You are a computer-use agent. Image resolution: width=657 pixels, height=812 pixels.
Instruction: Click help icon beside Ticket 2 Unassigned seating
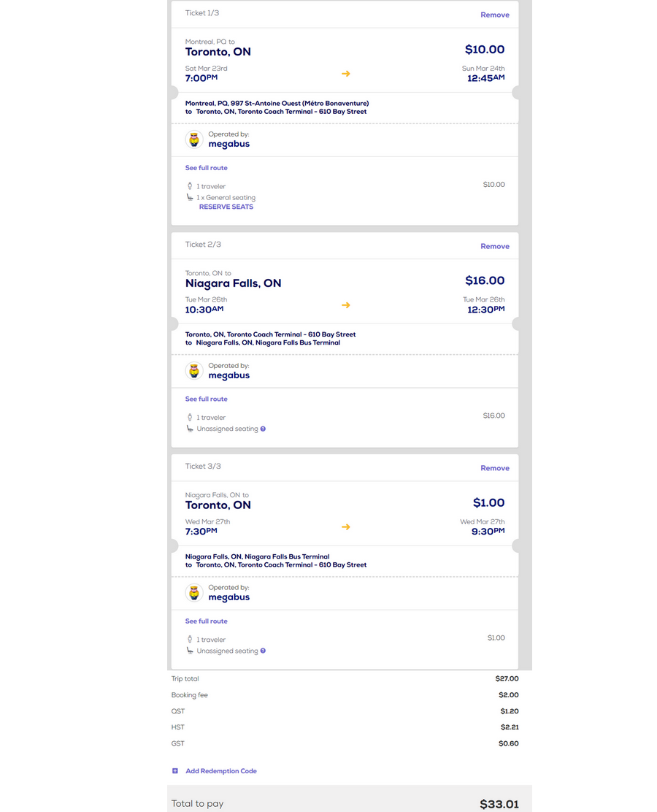click(x=263, y=429)
